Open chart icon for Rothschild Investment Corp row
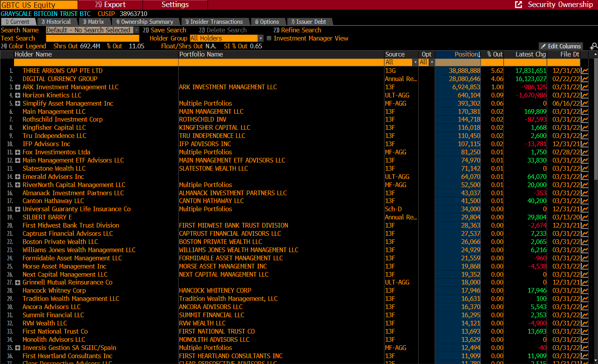The height and width of the screenshot is (364, 598). coord(584,120)
